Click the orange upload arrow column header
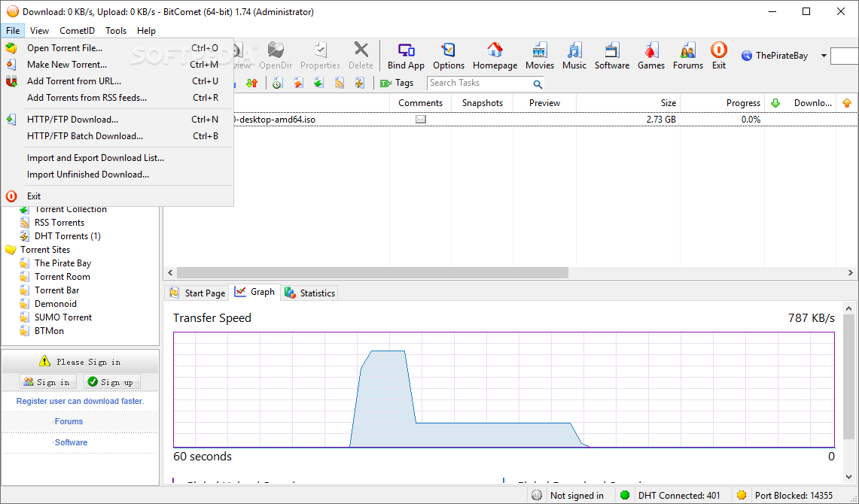This screenshot has width=859, height=504. tap(847, 103)
